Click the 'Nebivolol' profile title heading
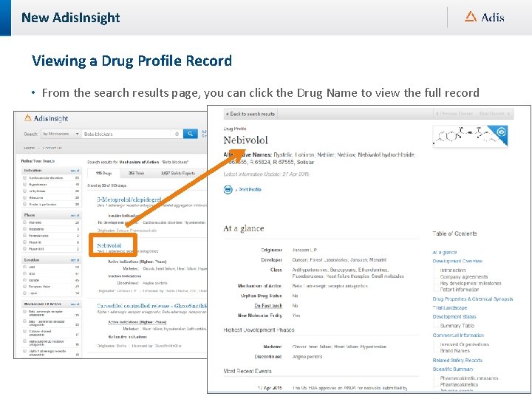The image size is (532, 399). pyautogui.click(x=245, y=140)
